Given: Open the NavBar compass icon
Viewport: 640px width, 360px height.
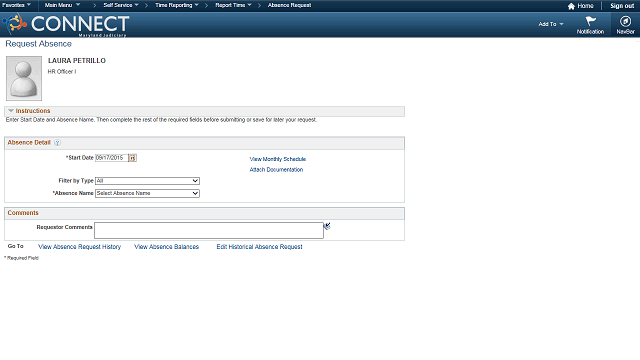Looking at the screenshot, I should point(625,25).
